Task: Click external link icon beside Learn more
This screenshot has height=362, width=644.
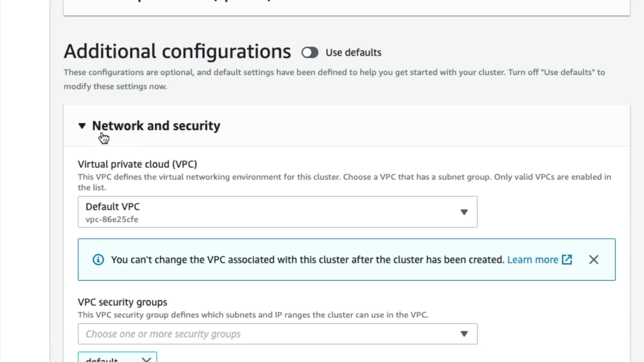Action: (567, 260)
